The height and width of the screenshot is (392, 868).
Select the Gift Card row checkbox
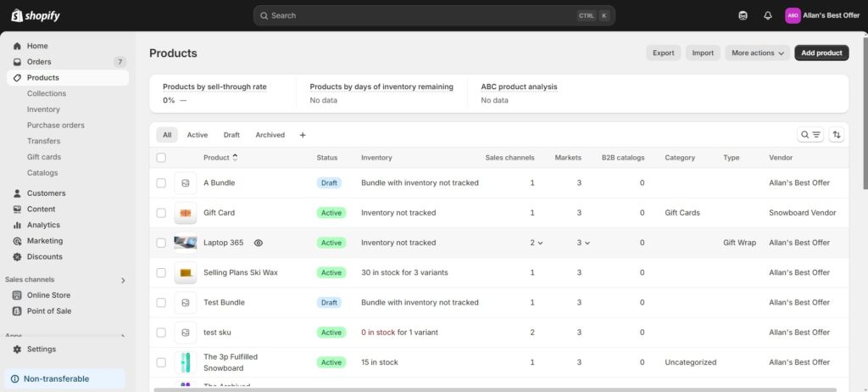(x=161, y=213)
